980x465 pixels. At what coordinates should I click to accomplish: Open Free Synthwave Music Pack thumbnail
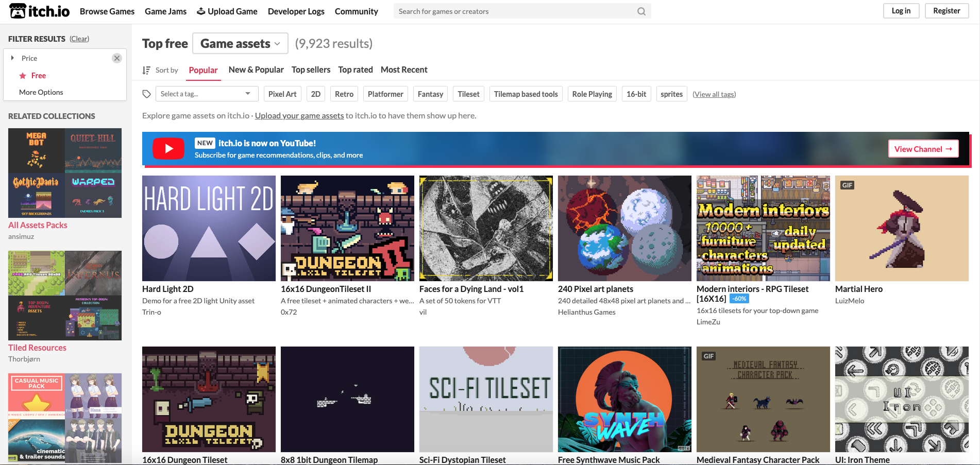click(624, 399)
